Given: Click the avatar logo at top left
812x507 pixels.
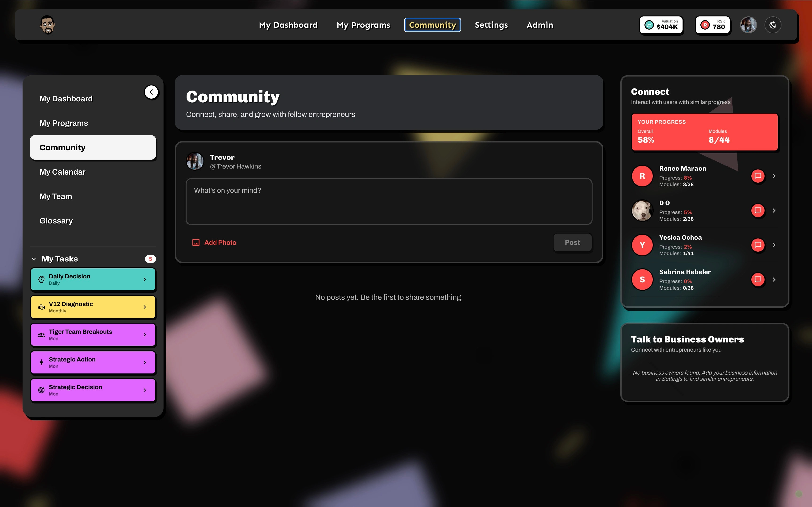Looking at the screenshot, I should pyautogui.click(x=47, y=25).
